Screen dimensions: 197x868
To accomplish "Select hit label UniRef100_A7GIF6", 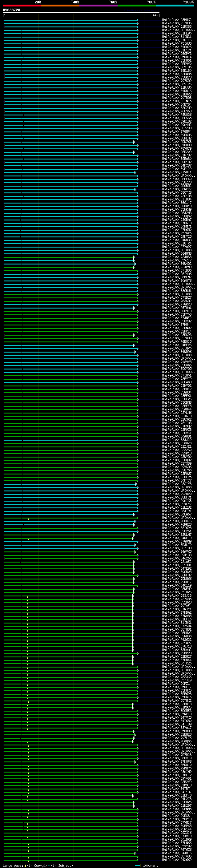I will (x=177, y=40).
